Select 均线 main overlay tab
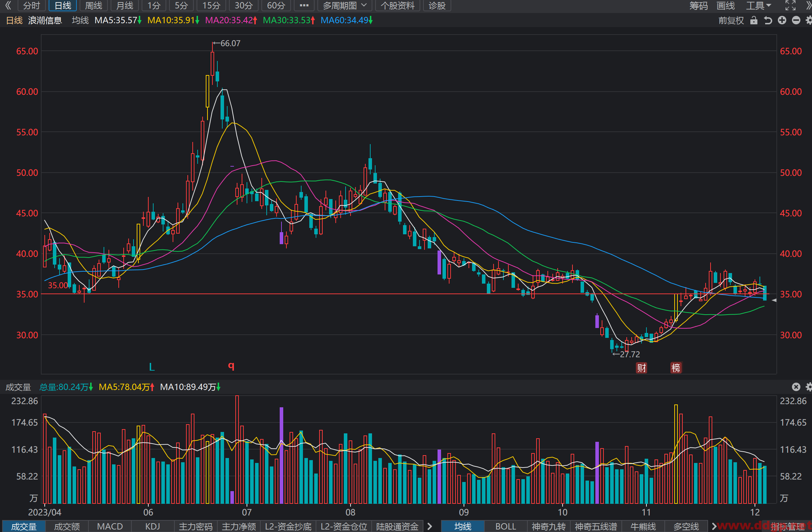The width and height of the screenshot is (812, 532). (x=463, y=526)
